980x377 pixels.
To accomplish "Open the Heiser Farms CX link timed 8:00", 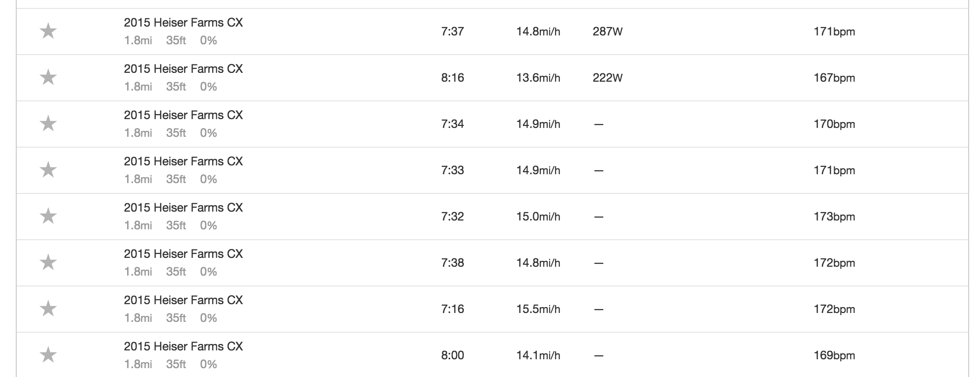I will (183, 346).
